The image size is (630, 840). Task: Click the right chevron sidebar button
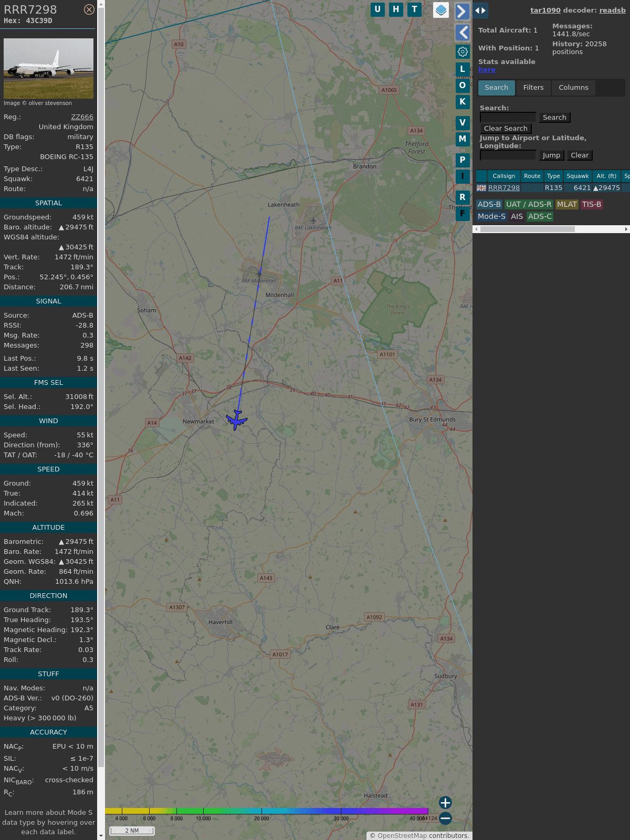[x=462, y=11]
